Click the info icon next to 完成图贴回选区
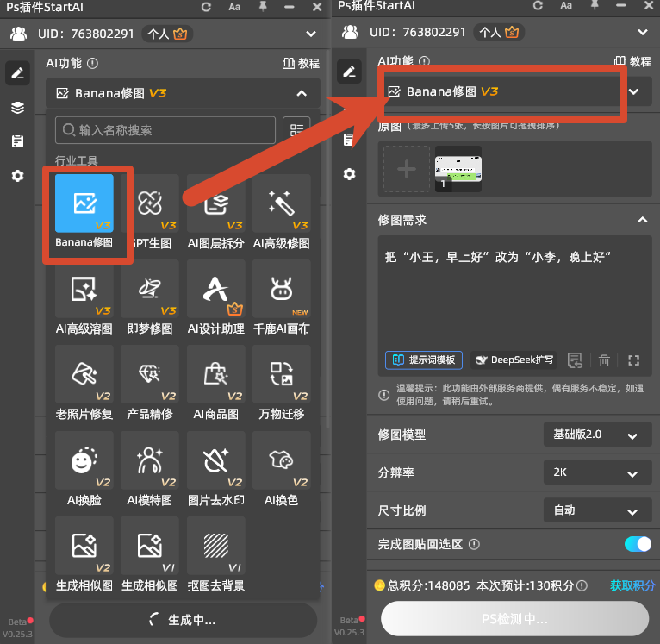660x644 pixels. (474, 545)
